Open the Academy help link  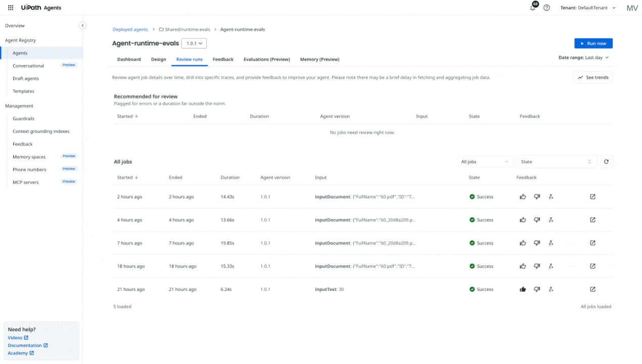21,353
